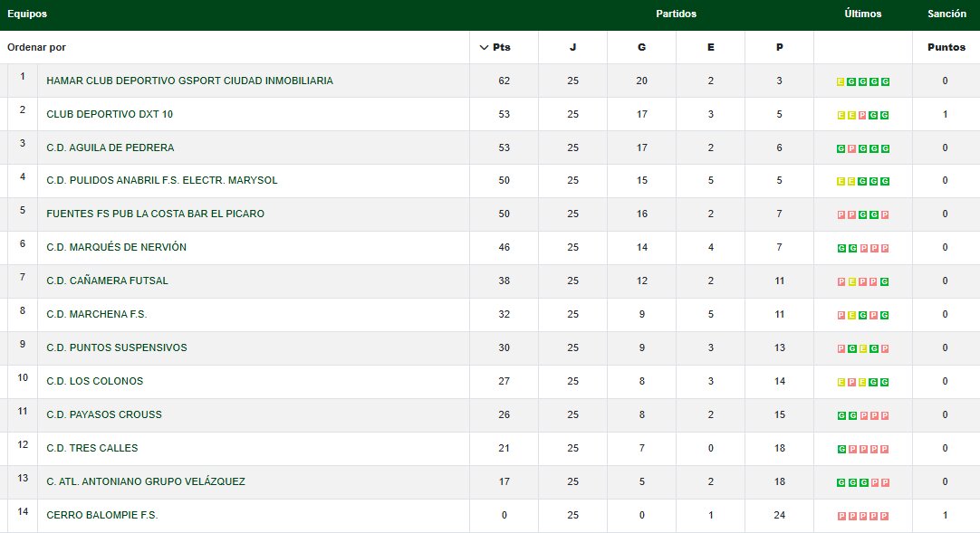Click the yellow E badge in HAMAR's last results
980x533 pixels.
click(x=841, y=81)
